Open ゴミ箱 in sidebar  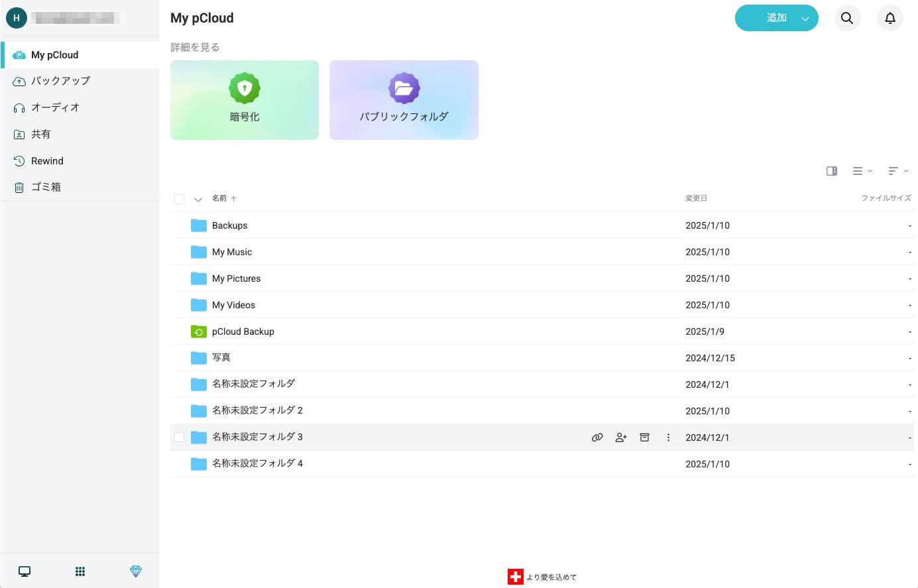(80, 187)
